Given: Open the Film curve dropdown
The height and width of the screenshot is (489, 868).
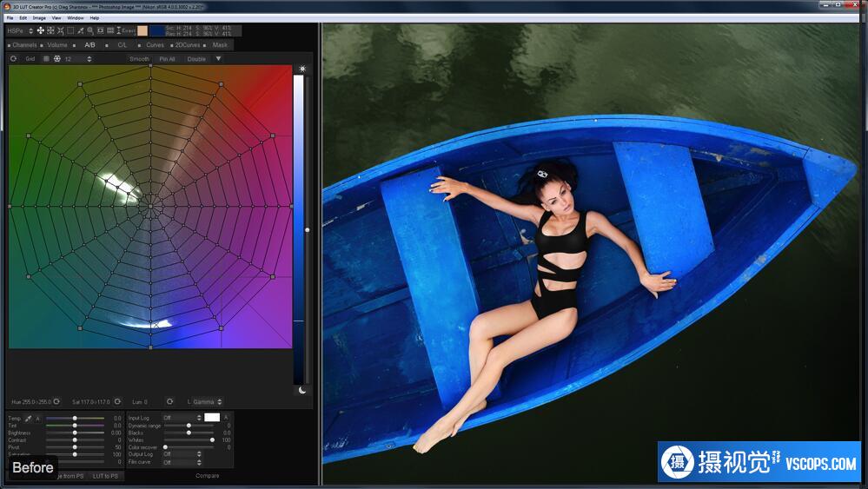Looking at the screenshot, I should click(182, 462).
